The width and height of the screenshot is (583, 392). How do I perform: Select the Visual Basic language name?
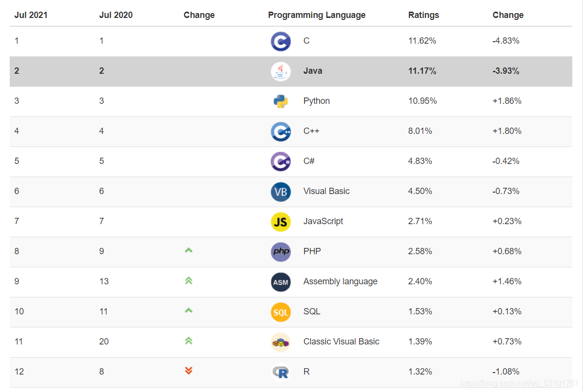pyautogui.click(x=326, y=191)
